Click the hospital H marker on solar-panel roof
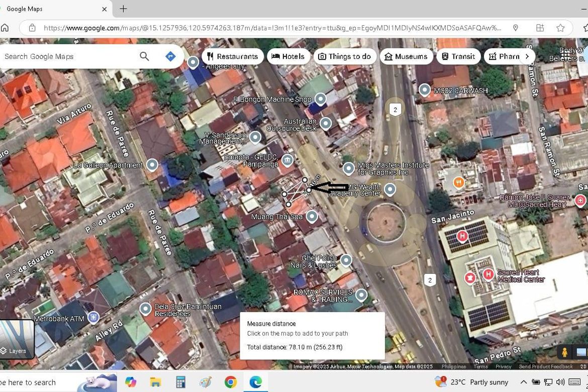 tap(462, 236)
